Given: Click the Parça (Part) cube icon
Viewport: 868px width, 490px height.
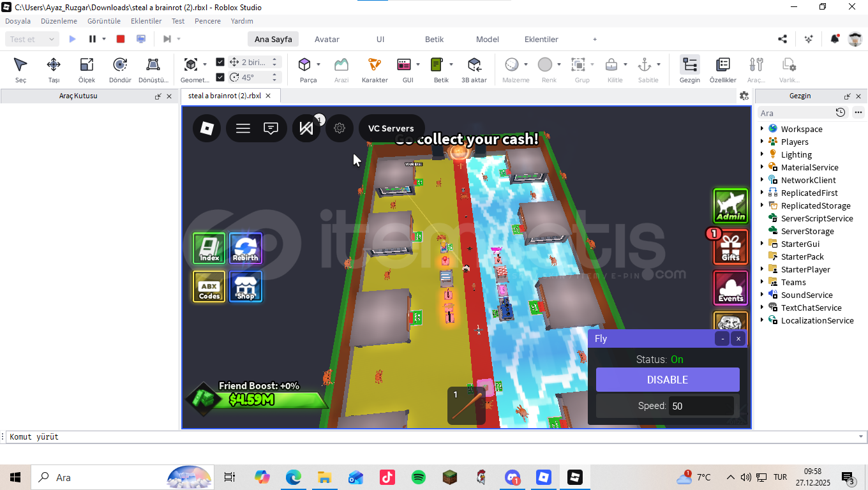Looking at the screenshot, I should tap(304, 65).
